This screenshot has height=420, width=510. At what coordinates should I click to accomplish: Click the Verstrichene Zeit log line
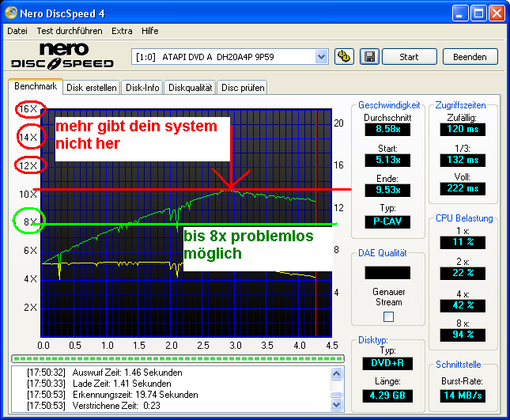[x=93, y=406]
